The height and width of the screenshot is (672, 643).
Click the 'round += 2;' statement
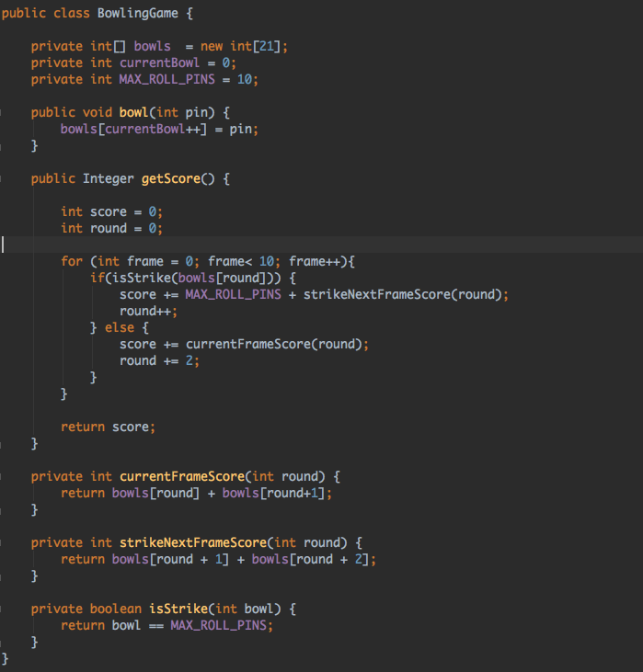[x=159, y=361]
